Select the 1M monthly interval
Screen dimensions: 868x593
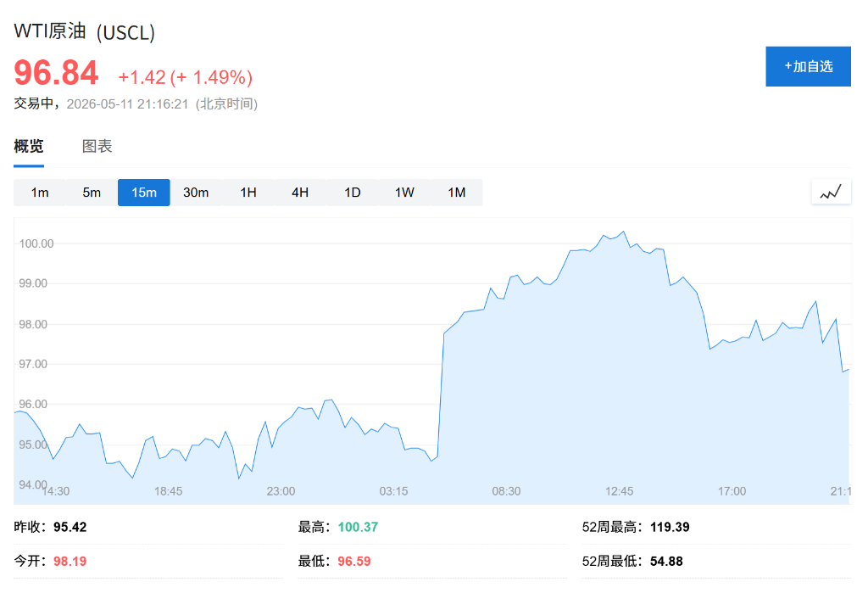pos(457,193)
